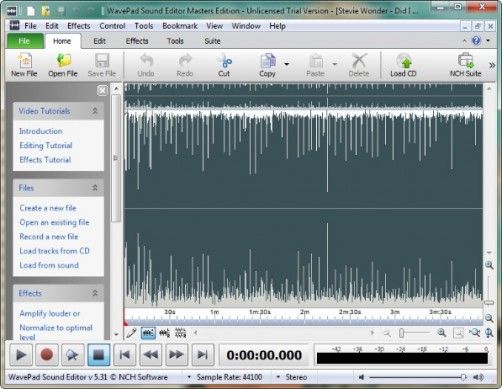Open the Control menu
This screenshot has width=502, height=389.
click(112, 26)
